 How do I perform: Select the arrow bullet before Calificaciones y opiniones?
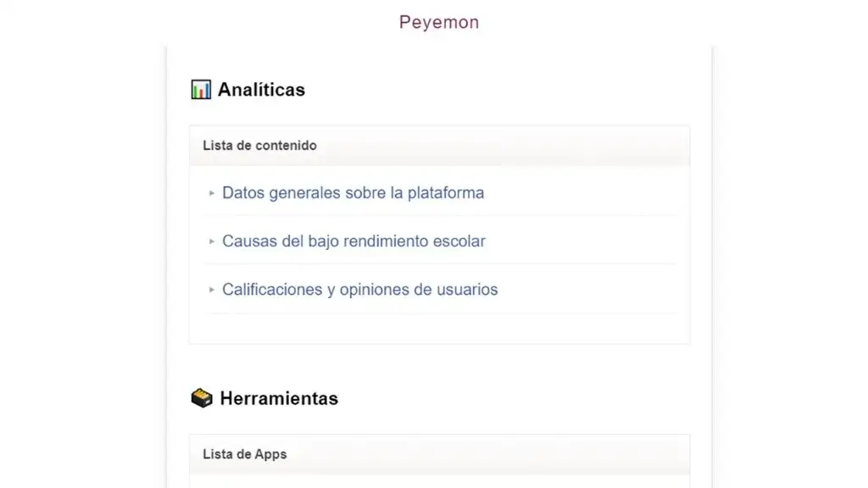pos(211,290)
